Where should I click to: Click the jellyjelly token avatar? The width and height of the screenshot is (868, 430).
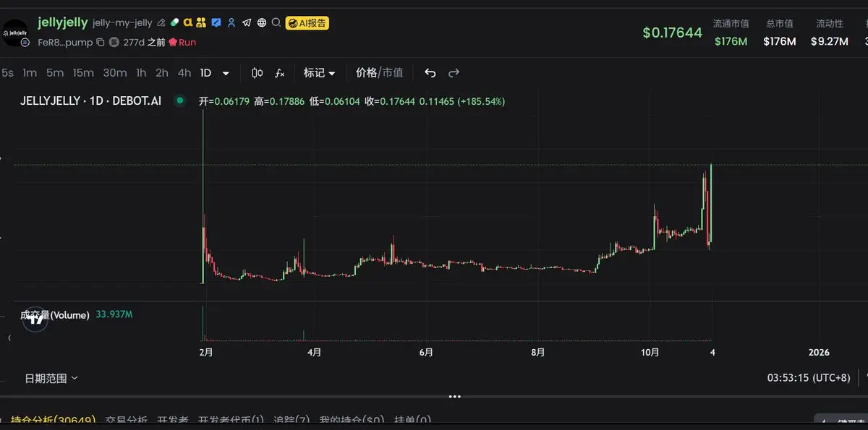pyautogui.click(x=15, y=32)
